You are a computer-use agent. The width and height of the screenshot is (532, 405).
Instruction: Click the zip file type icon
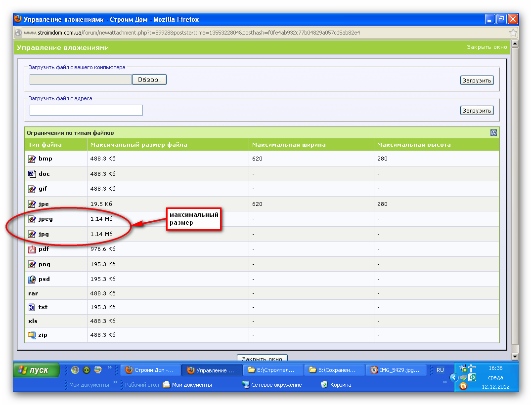pos(32,335)
